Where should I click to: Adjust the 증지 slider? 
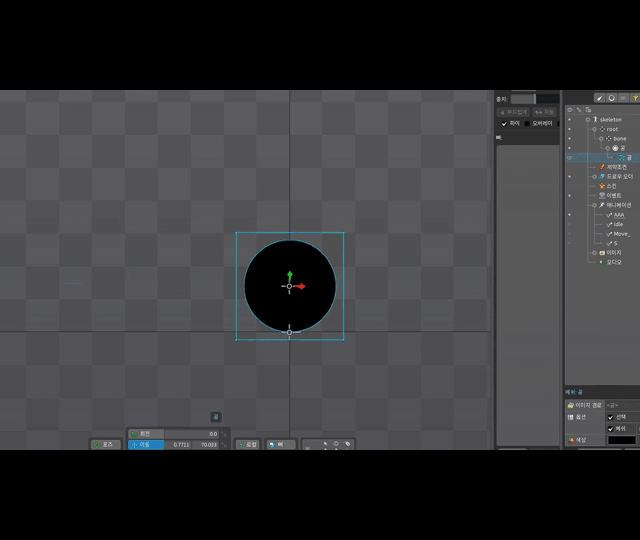535,99
